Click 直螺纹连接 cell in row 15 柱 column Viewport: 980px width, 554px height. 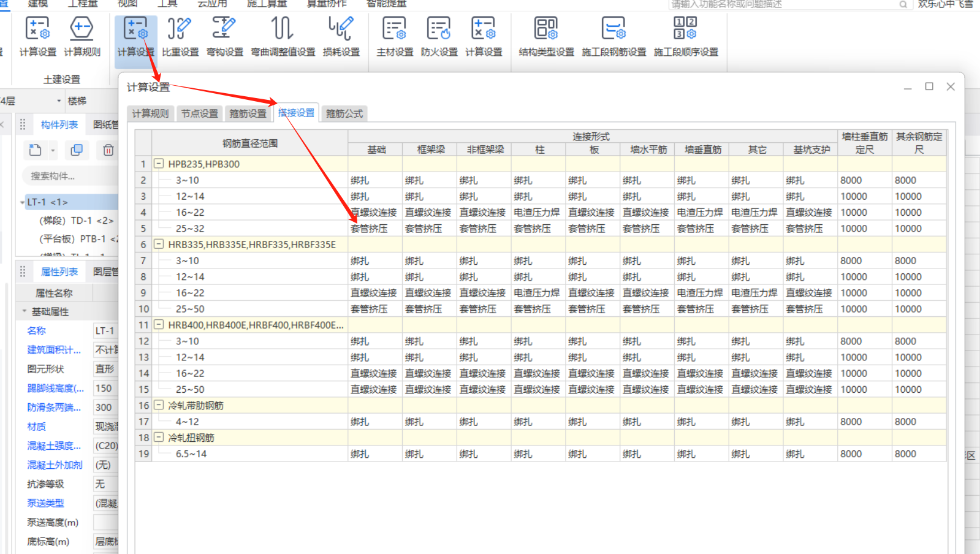(x=539, y=389)
